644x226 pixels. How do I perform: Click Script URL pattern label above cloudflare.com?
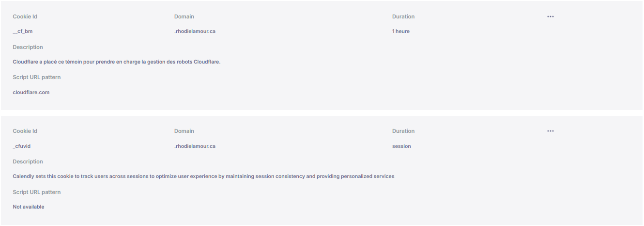[x=37, y=77]
